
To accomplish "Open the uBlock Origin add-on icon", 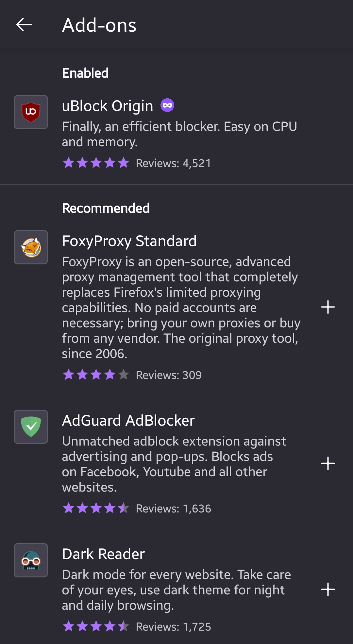I will click(31, 112).
